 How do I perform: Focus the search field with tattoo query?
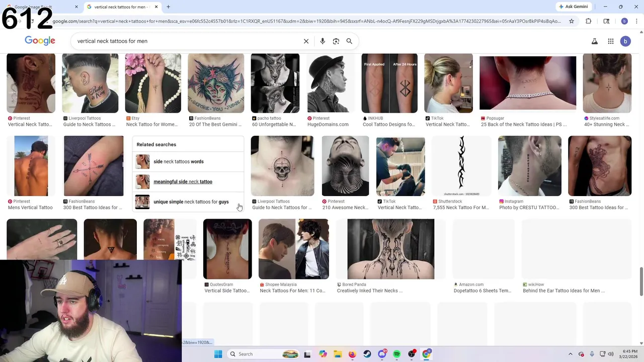[186, 41]
